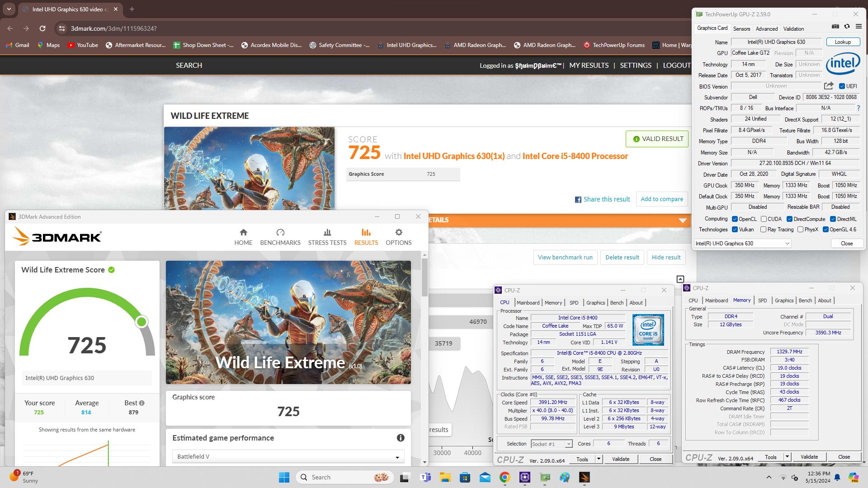This screenshot has width=868, height=488.
Task: Click the Lookup button in GPU-Z
Action: [x=843, y=42]
